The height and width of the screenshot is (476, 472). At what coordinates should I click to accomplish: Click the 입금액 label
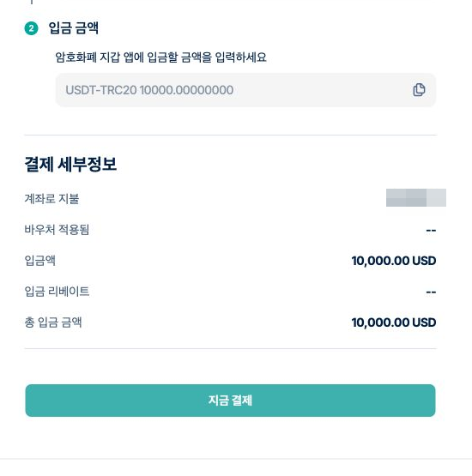click(39, 261)
